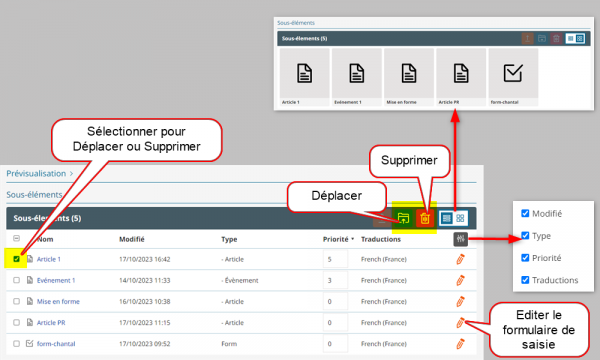Click the move folder icon in top grid panel
This screenshot has height=360, width=600.
pyautogui.click(x=542, y=38)
